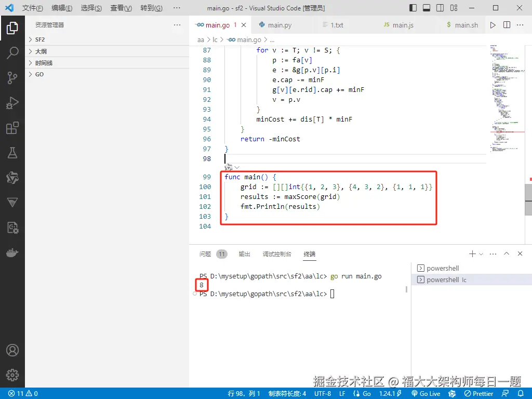This screenshot has width=532, height=399.
Task: Click the lc breadcrumb segment
Action: pyautogui.click(x=215, y=39)
